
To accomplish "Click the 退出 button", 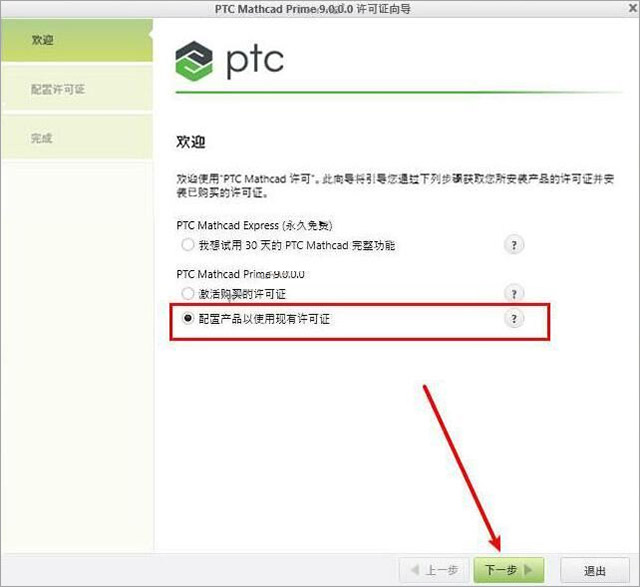I will pyautogui.click(x=595, y=570).
